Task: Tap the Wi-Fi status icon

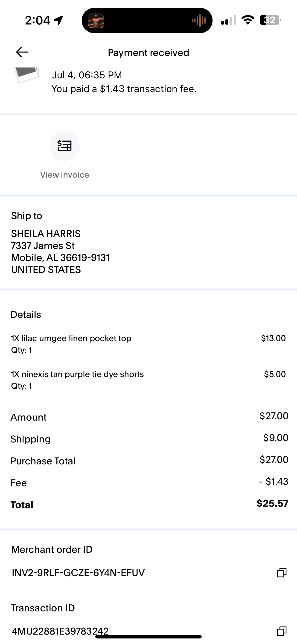Action: tap(247, 20)
